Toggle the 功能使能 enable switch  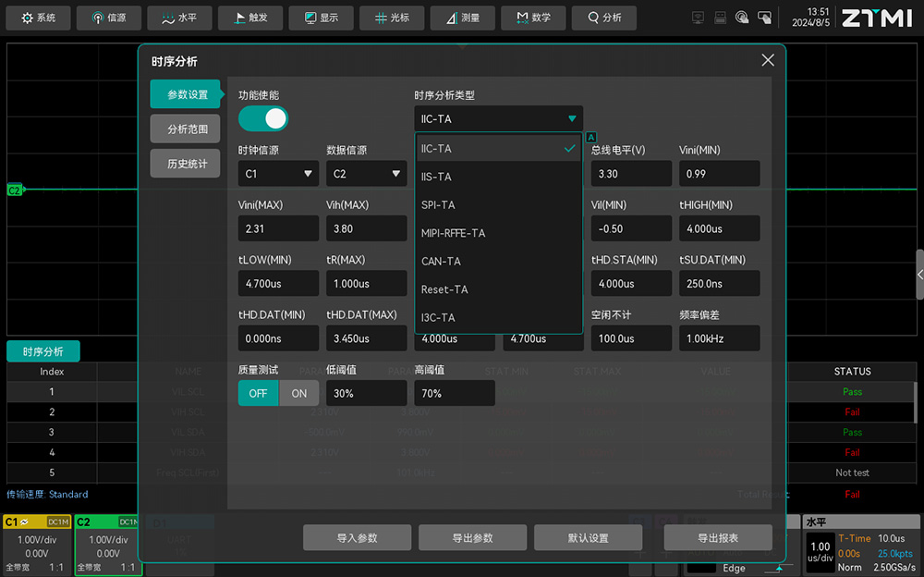coord(263,118)
